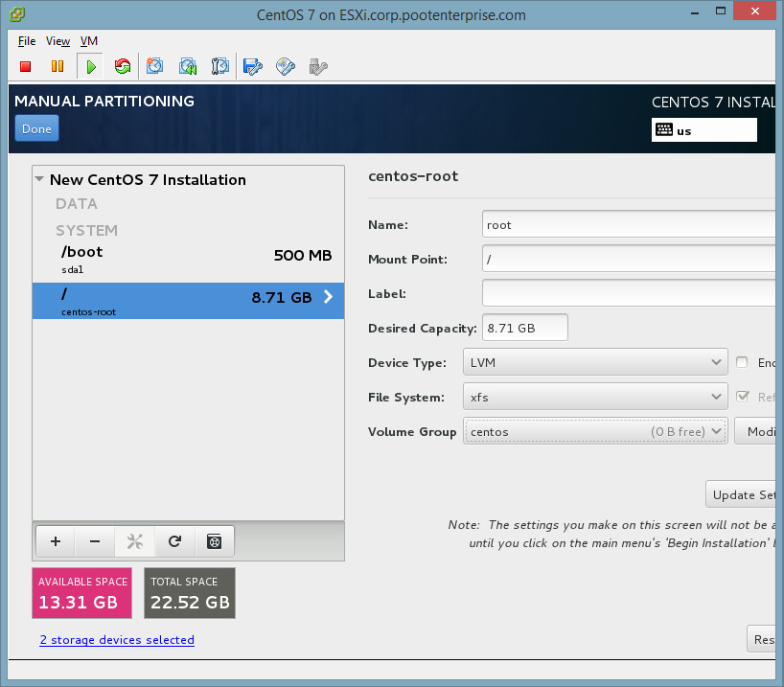This screenshot has width=784, height=687.
Task: Click the USB device connection icon
Action: [318, 66]
